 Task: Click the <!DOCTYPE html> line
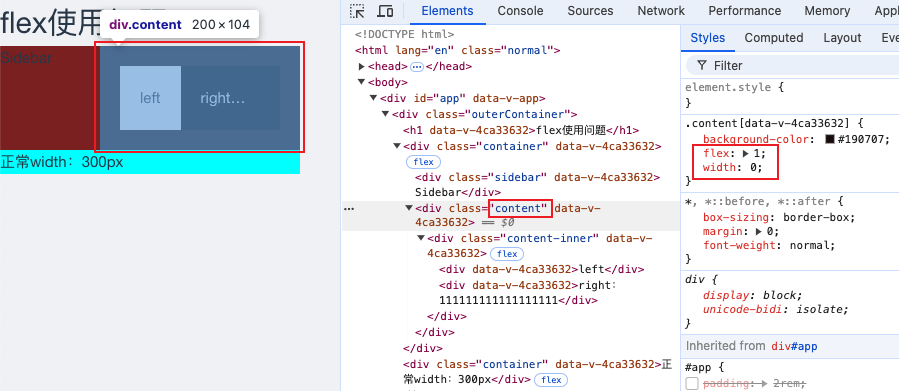404,34
